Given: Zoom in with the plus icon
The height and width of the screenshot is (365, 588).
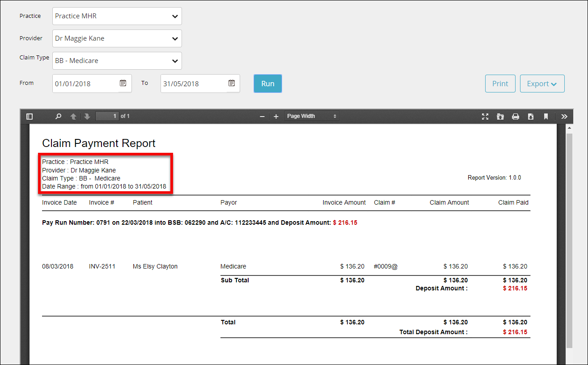Looking at the screenshot, I should 276,117.
